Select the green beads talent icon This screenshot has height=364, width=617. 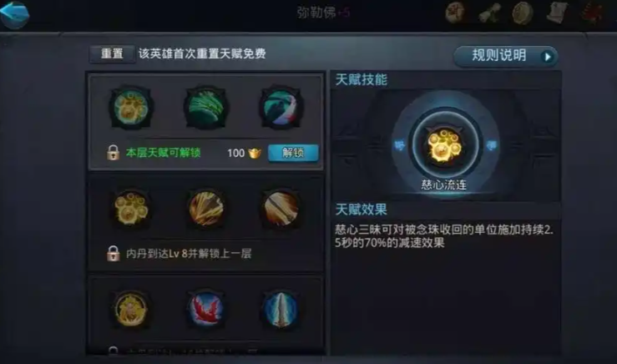click(130, 107)
